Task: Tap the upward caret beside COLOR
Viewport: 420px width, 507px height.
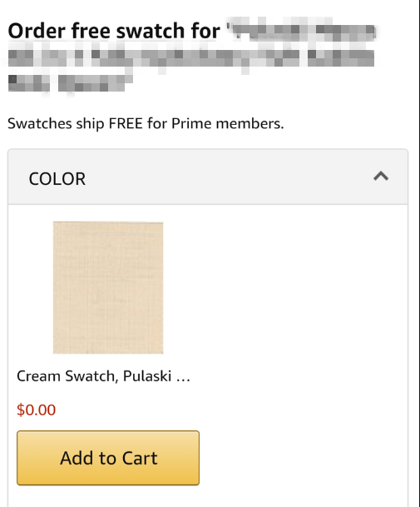Action: click(x=381, y=176)
